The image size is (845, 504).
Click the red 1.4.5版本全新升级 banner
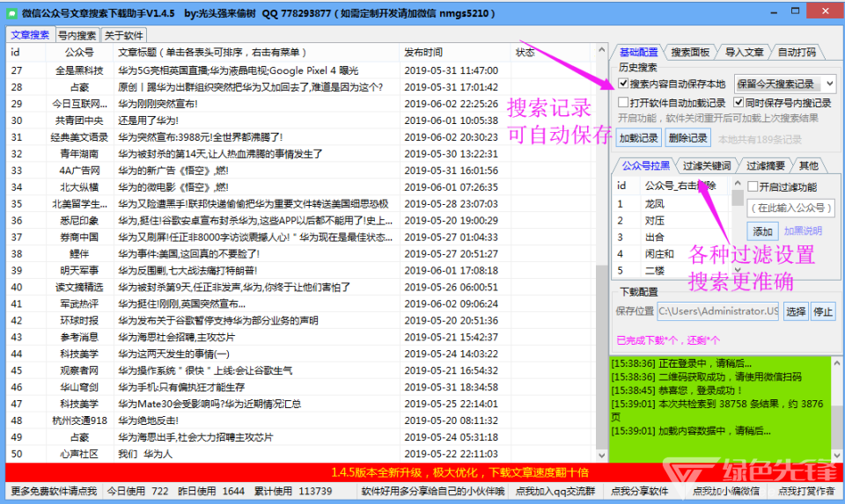tap(423, 472)
